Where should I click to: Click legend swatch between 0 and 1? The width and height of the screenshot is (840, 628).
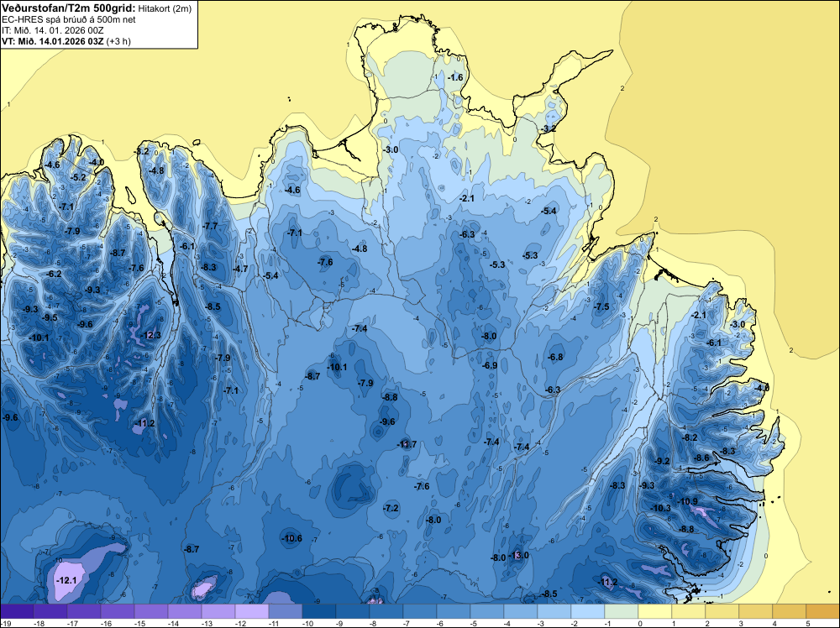(x=654, y=611)
